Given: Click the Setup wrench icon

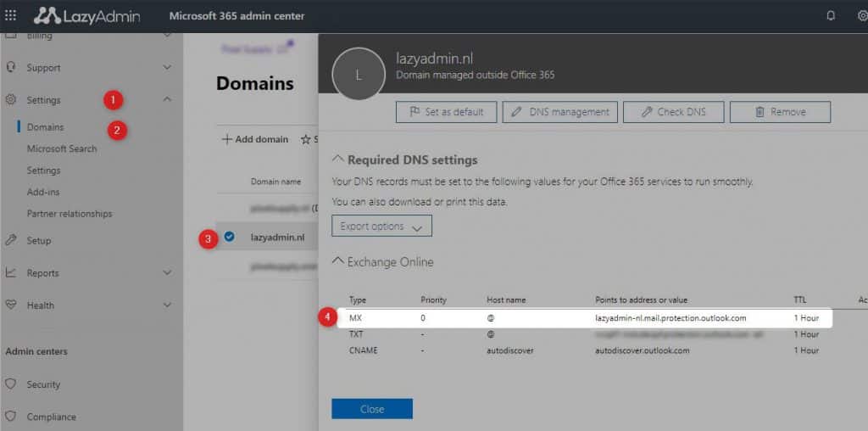Looking at the screenshot, I should click(10, 240).
